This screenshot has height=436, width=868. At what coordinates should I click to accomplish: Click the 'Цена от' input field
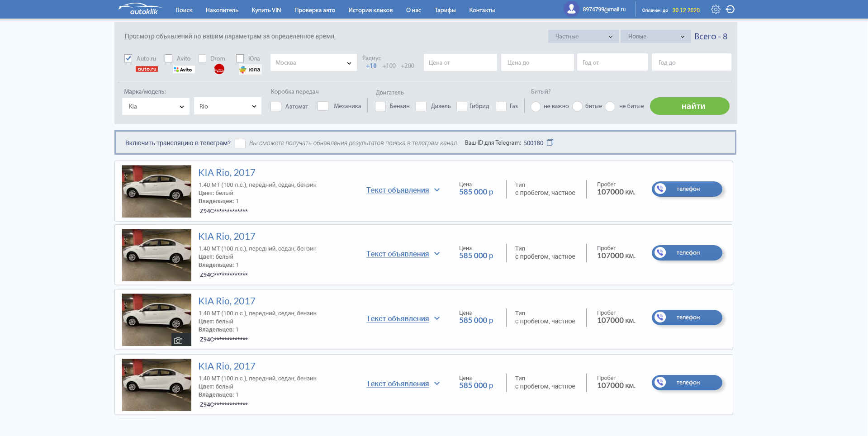point(460,62)
